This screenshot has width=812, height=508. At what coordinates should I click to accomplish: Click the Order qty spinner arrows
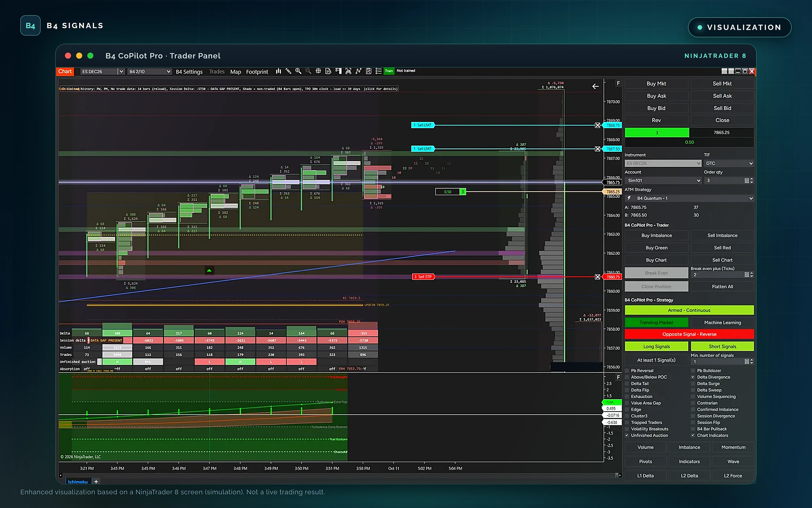click(x=751, y=181)
